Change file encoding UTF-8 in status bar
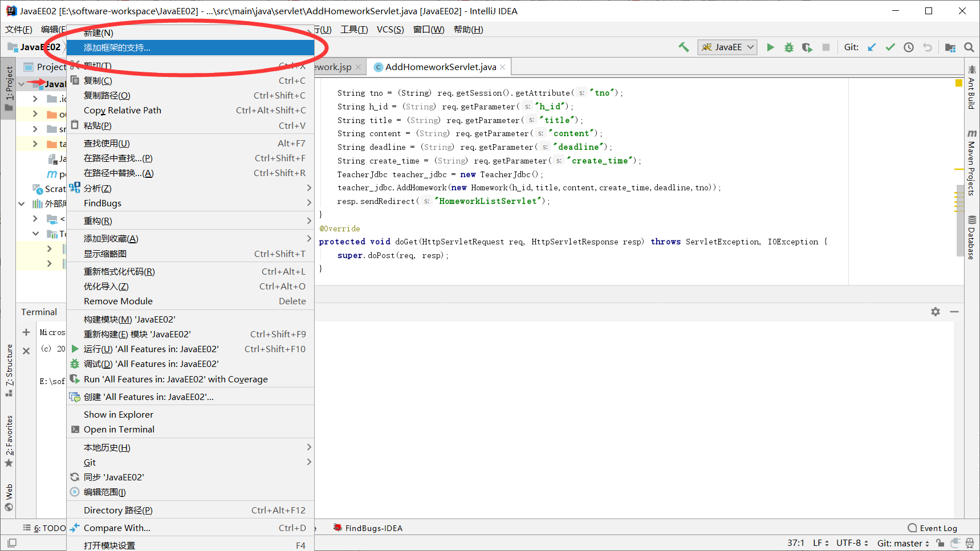The image size is (980, 551). [x=852, y=544]
